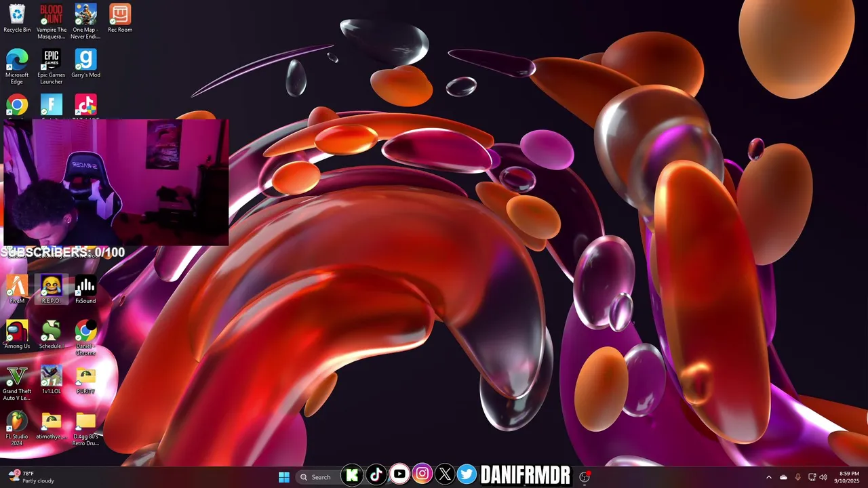Select Grand Theft Auto V Legacy icon
The image size is (868, 488).
click(x=17, y=383)
